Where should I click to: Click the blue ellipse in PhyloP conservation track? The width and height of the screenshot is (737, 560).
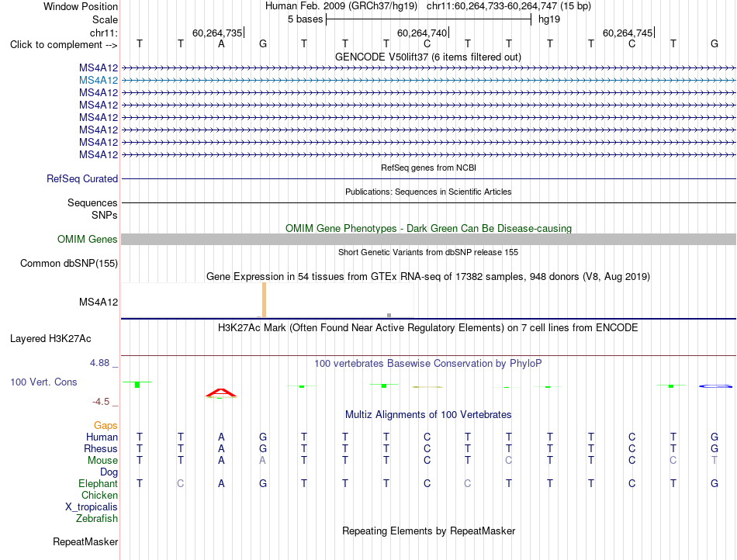[x=716, y=386]
